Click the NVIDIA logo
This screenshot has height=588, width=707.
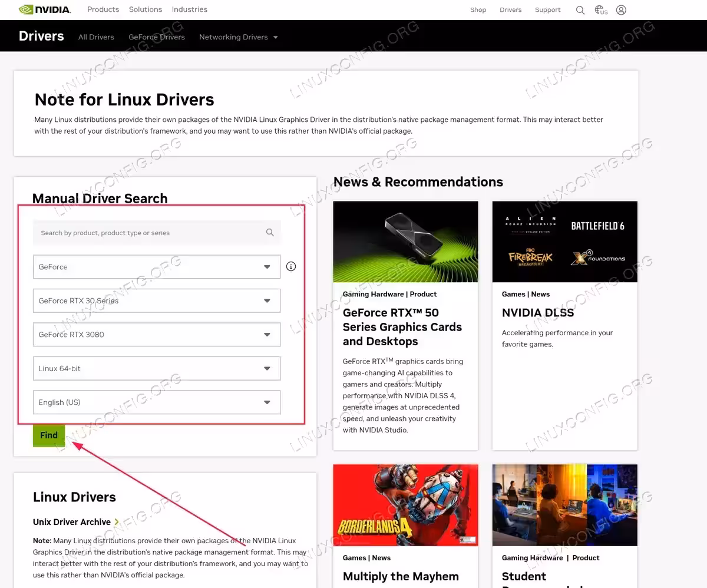[45, 9]
